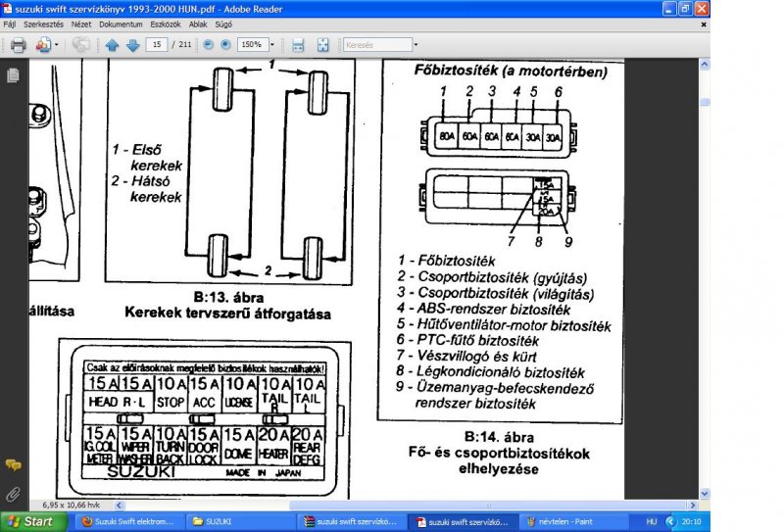The image size is (784, 532).
Task: Click the '6 - PTC-fűtő biztosíték' line
Action: click(x=468, y=341)
